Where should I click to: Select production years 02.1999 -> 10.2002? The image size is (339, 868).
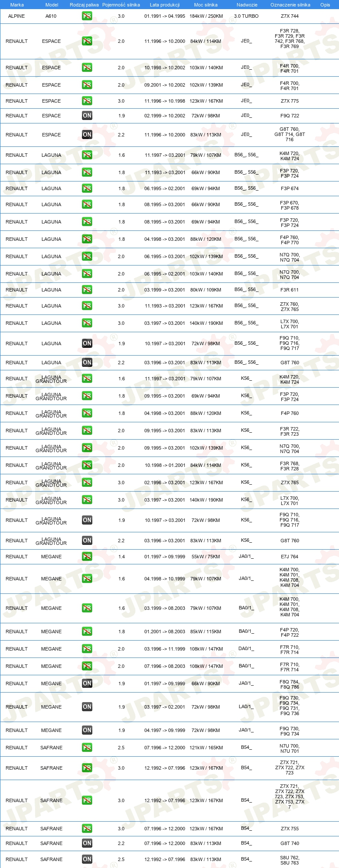coord(165,116)
